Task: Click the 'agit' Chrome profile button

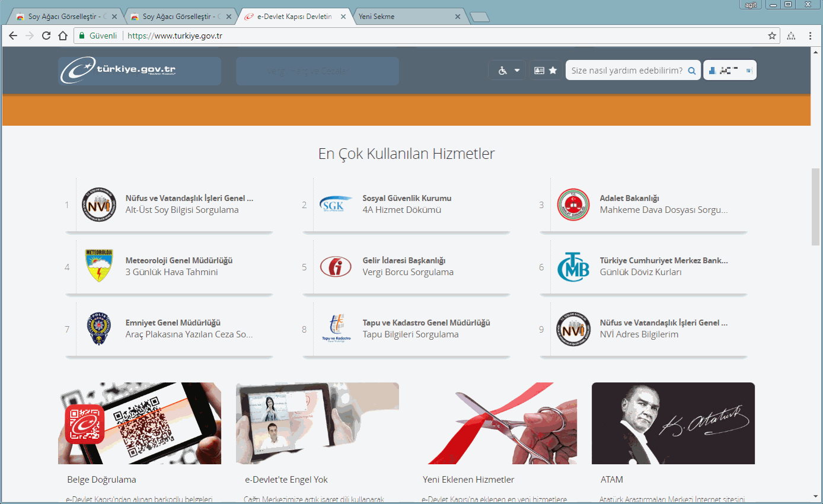Action: pyautogui.click(x=750, y=4)
